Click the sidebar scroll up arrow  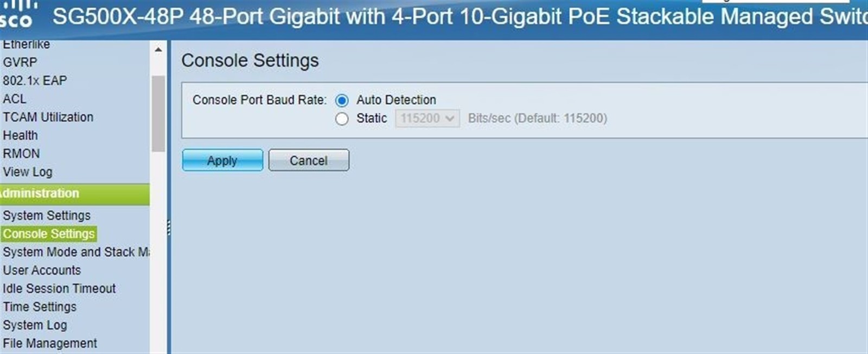tap(158, 50)
